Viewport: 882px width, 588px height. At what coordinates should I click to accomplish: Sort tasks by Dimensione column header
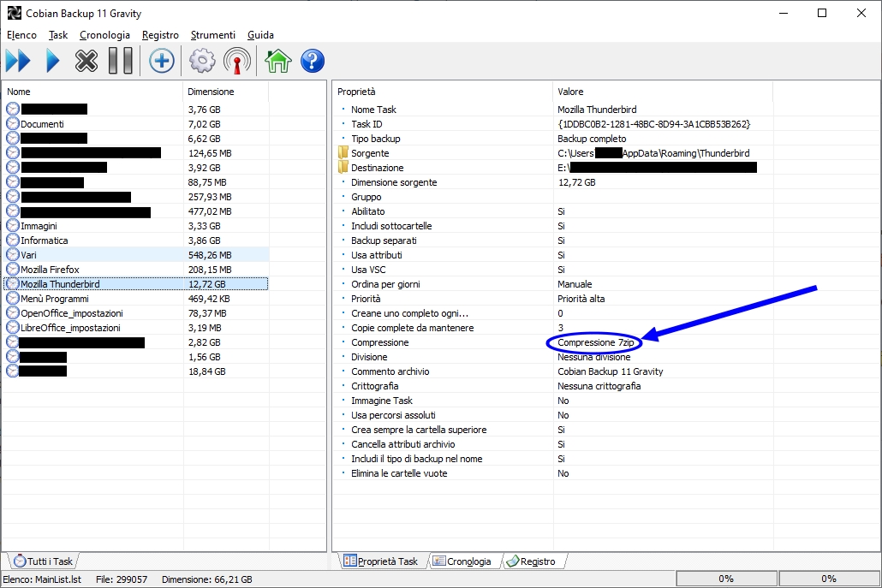(x=226, y=92)
